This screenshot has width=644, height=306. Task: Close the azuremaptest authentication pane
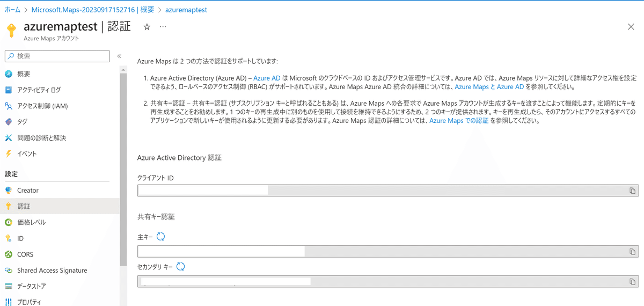click(631, 27)
